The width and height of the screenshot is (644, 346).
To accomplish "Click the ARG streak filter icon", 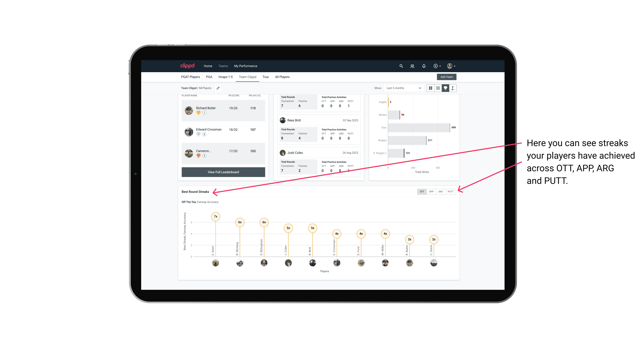I will [x=441, y=191].
